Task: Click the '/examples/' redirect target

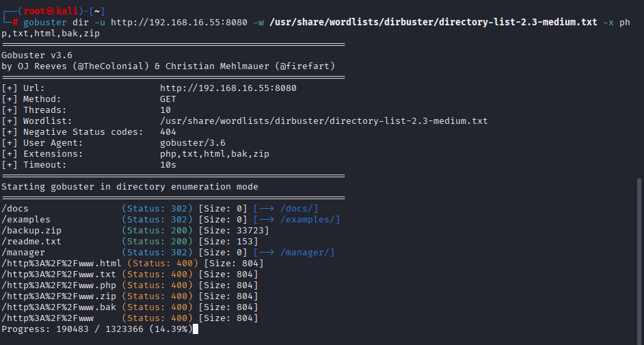Action: [x=307, y=220]
